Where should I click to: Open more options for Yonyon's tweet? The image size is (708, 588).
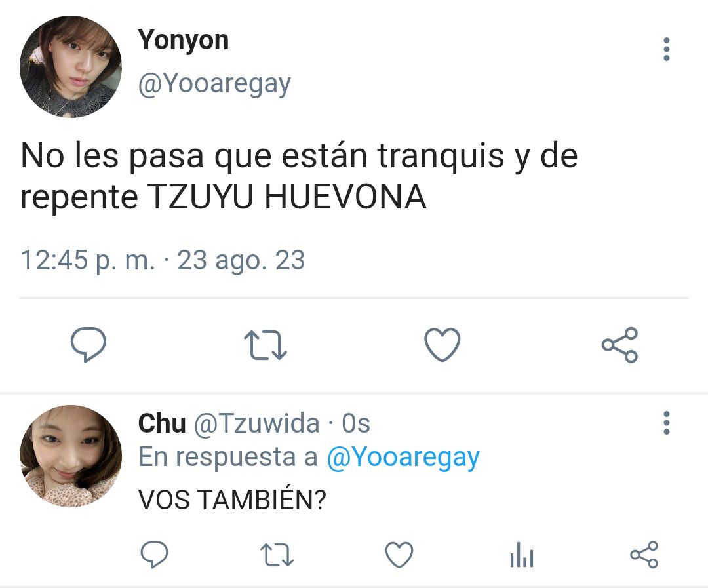667,49
